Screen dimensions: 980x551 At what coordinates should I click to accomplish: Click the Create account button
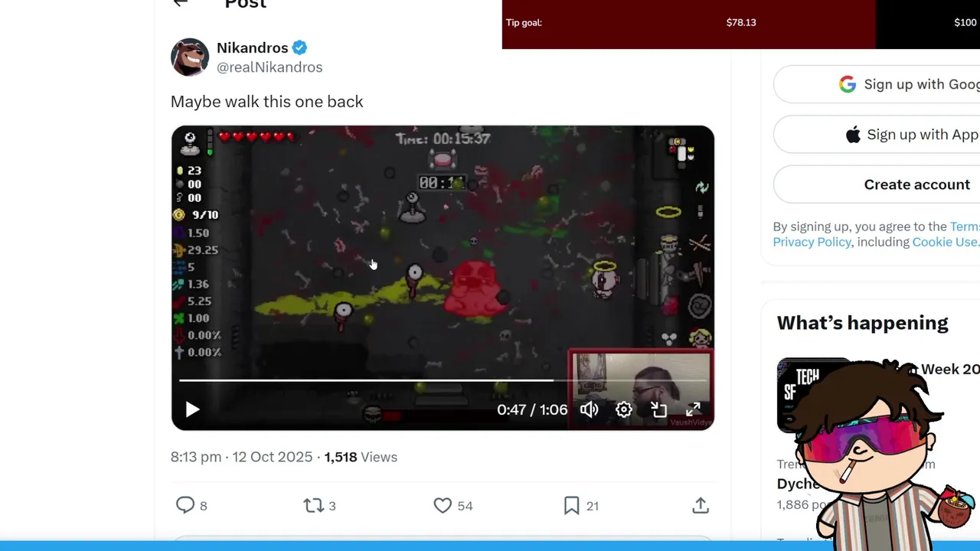point(877,184)
